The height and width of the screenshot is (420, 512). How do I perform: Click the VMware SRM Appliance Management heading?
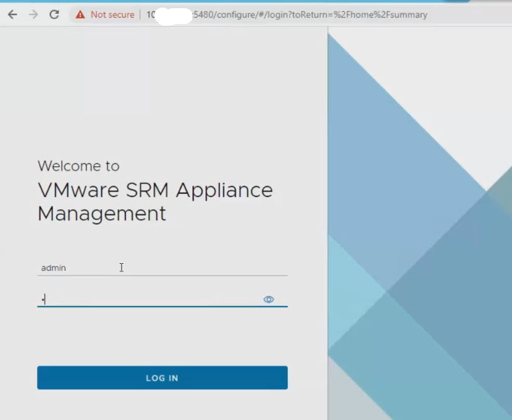pos(155,201)
